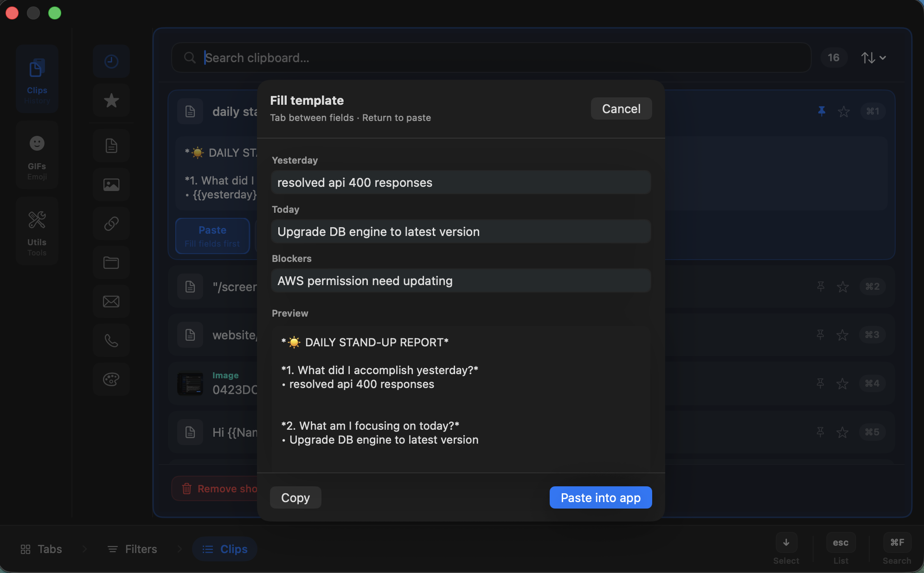Click Remove shortcut red button
This screenshot has width=924, height=573.
click(x=215, y=489)
